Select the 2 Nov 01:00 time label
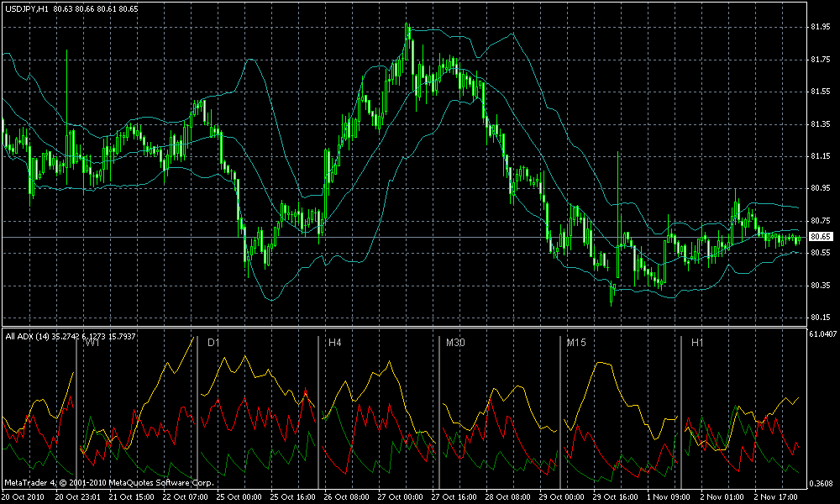This screenshot has width=840, height=504. [722, 497]
